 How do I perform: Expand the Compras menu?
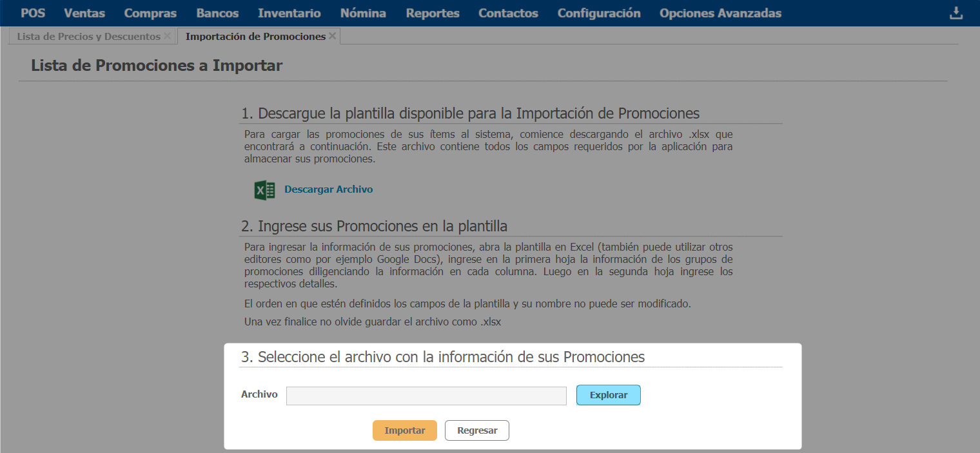tap(150, 14)
